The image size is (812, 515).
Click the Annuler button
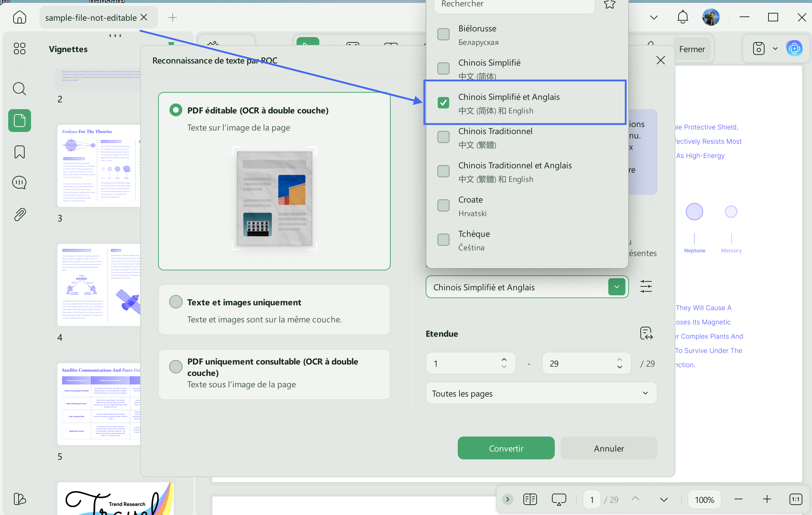609,448
